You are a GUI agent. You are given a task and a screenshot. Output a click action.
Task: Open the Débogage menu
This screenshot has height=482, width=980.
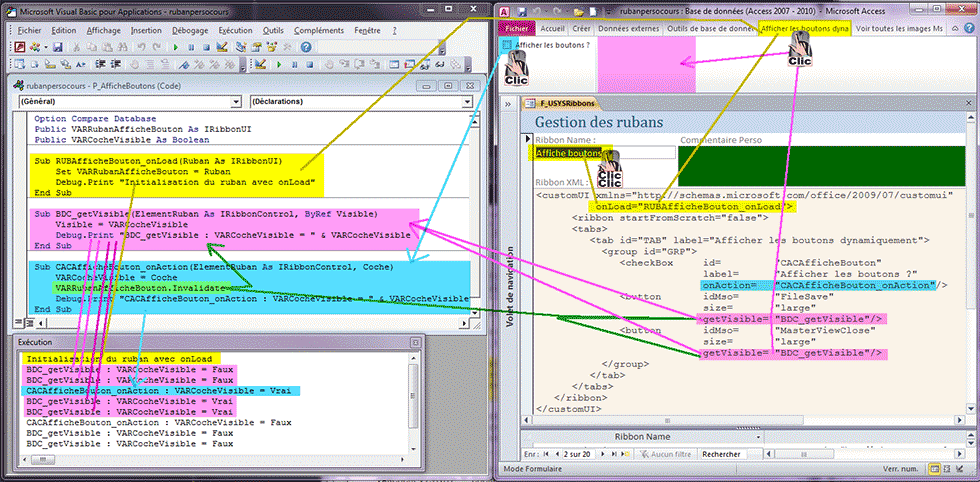click(191, 30)
